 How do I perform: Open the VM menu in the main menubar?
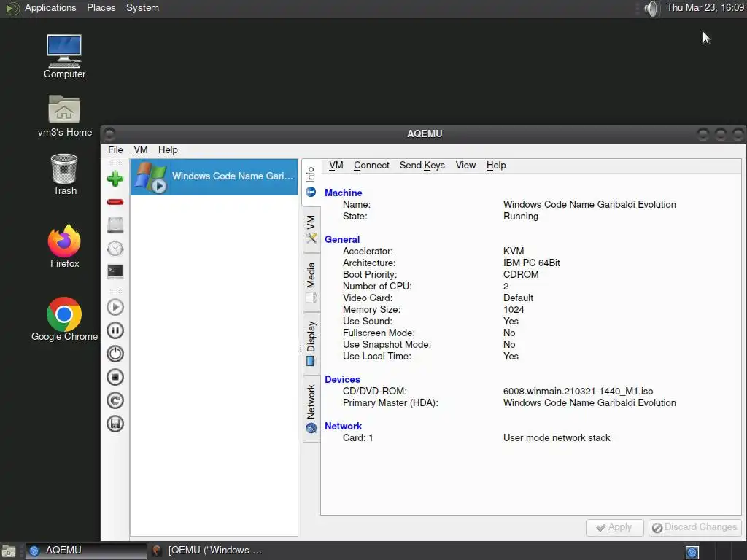(x=141, y=150)
